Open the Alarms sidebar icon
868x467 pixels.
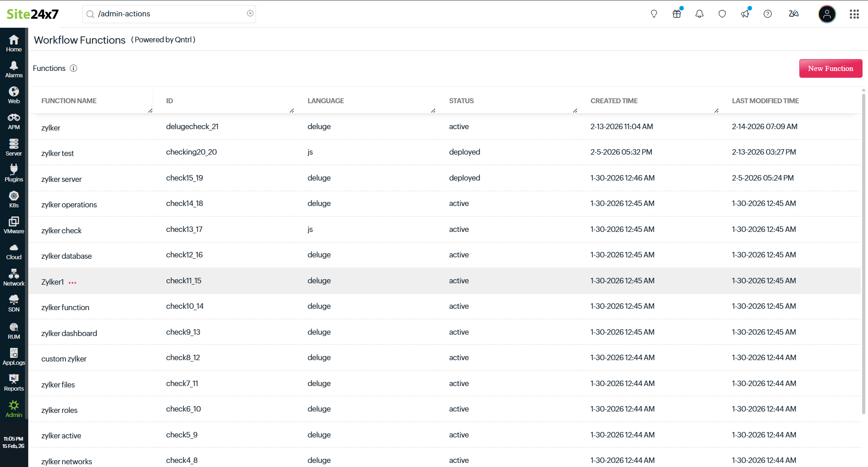tap(14, 69)
